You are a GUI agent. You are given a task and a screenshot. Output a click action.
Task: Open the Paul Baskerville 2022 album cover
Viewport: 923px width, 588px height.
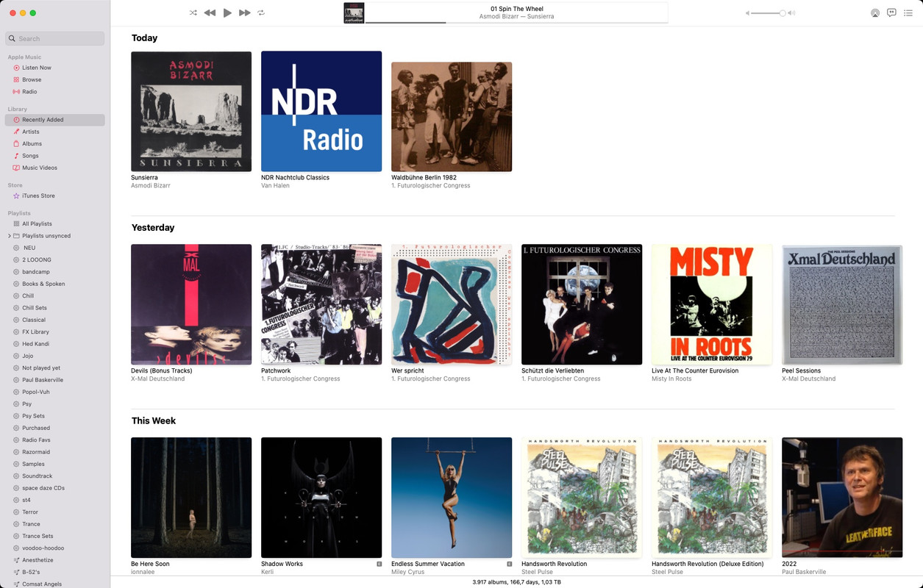842,498
